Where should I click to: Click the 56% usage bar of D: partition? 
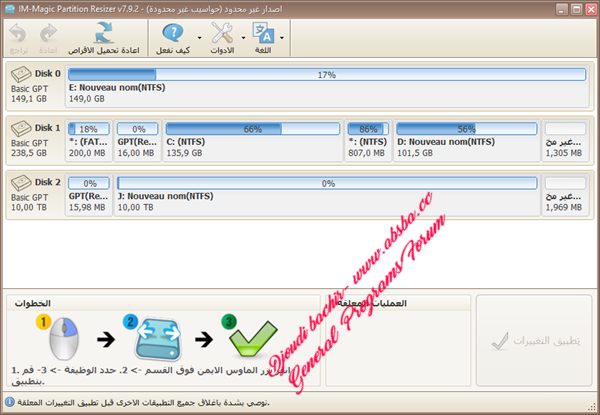(466, 129)
